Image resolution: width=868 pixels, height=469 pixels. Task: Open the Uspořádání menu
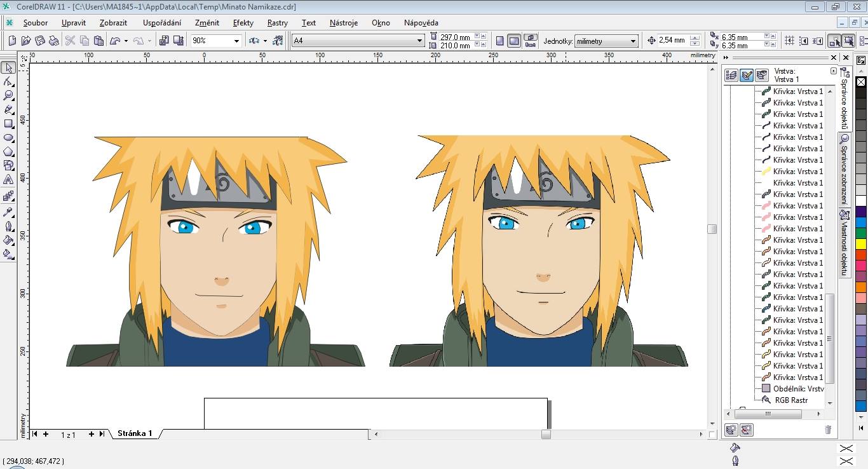tap(162, 22)
